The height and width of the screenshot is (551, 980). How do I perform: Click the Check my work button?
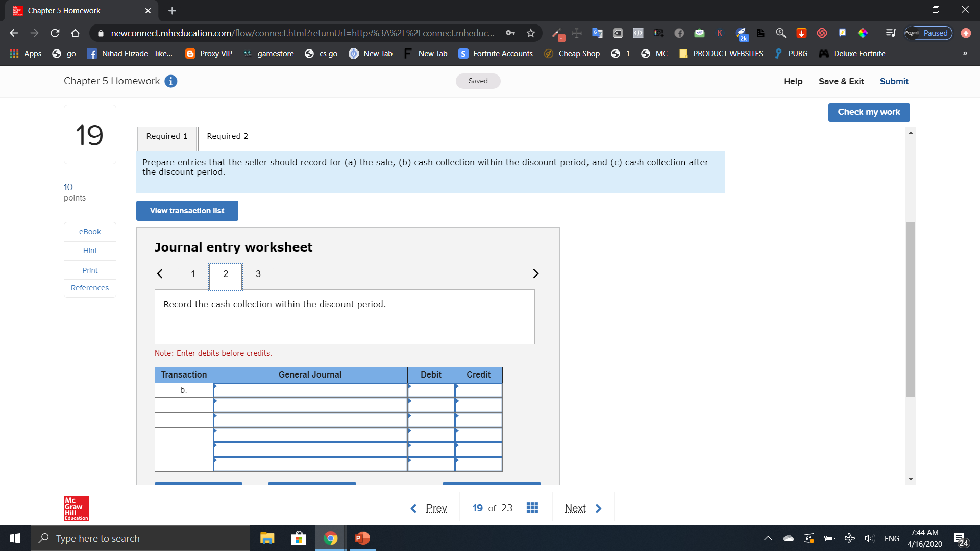point(869,112)
